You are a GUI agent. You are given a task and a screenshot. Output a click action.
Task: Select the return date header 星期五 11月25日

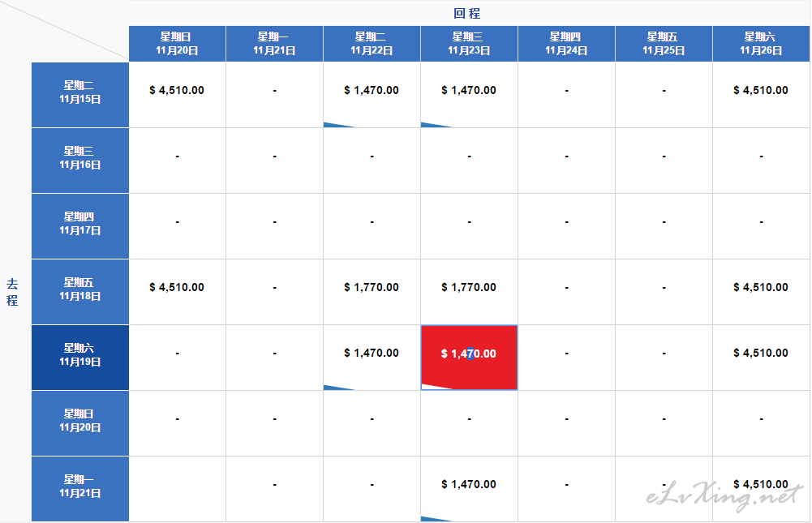(664, 44)
